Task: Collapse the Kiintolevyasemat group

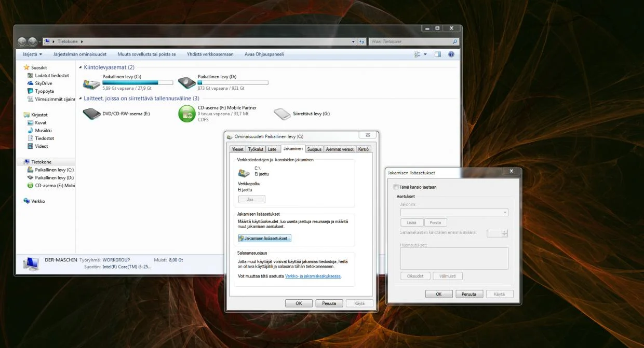Action: pos(80,67)
